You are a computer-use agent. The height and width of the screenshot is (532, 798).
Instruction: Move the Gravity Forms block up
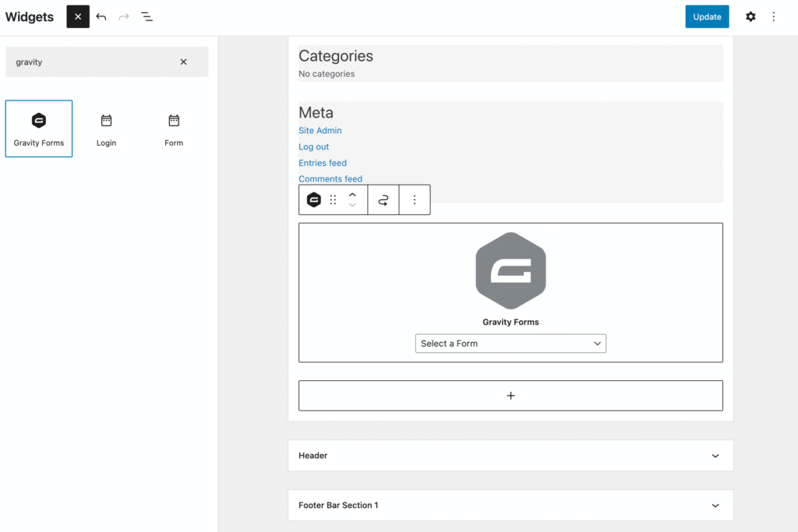pos(352,194)
